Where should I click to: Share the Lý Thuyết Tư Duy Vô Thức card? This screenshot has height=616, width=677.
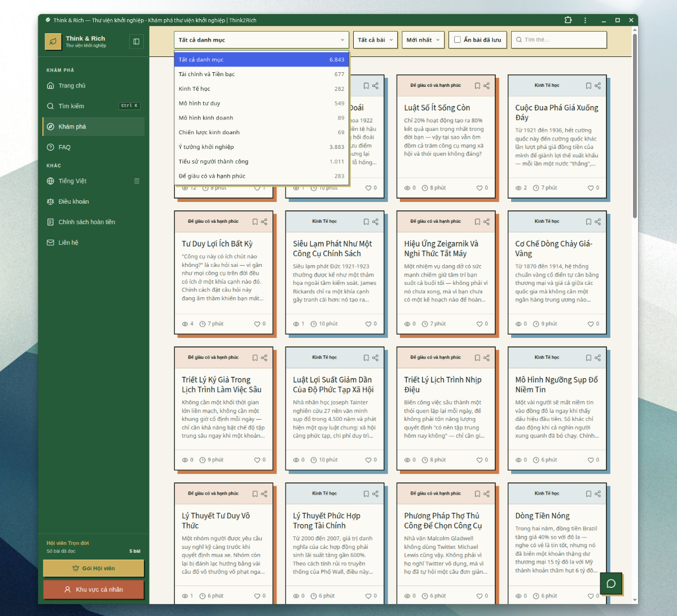264,494
